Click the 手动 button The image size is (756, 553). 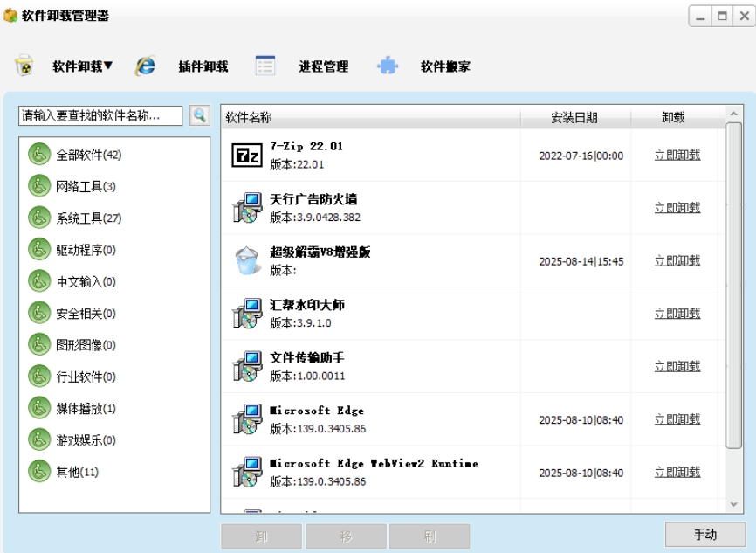704,535
